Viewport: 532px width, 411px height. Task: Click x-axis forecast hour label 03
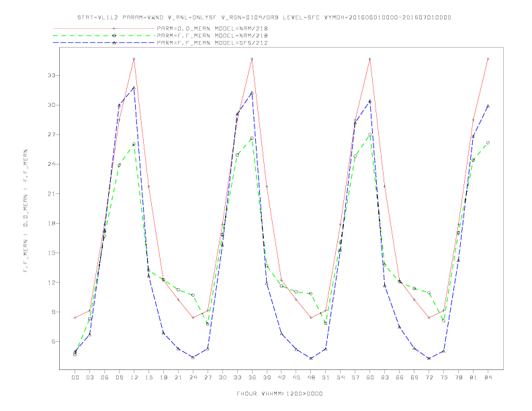point(89,377)
